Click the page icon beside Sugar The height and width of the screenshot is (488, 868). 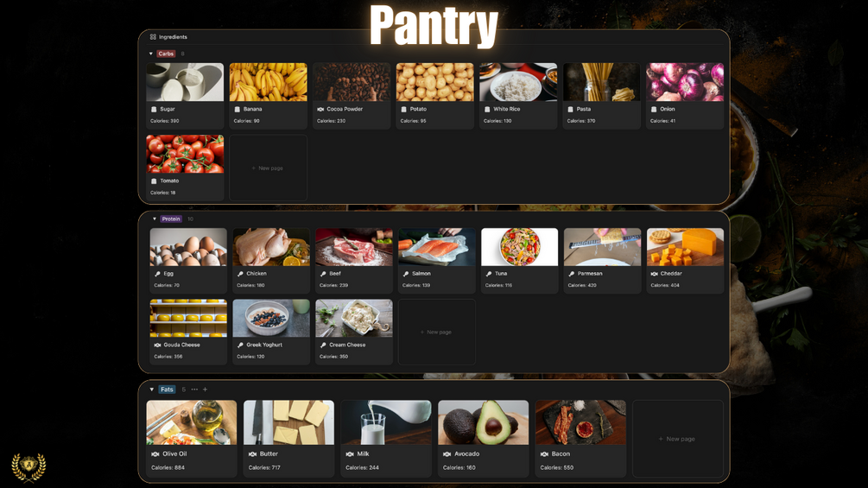(154, 110)
